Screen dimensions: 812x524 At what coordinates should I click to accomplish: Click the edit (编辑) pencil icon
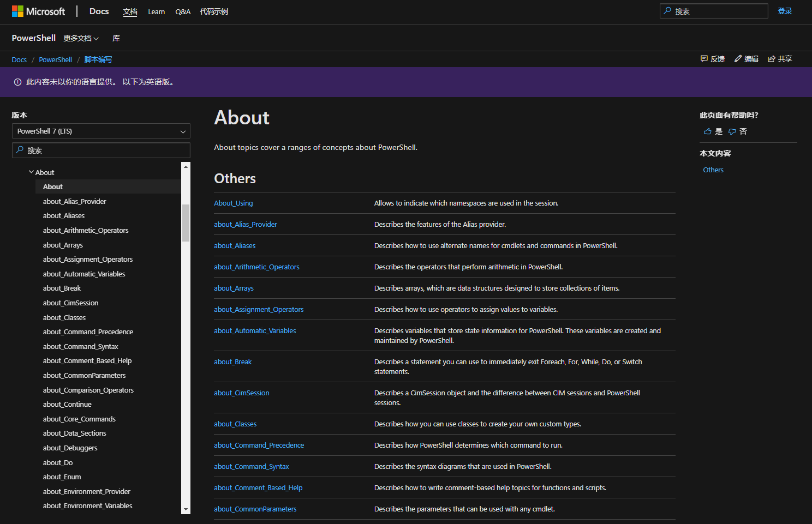click(x=738, y=59)
